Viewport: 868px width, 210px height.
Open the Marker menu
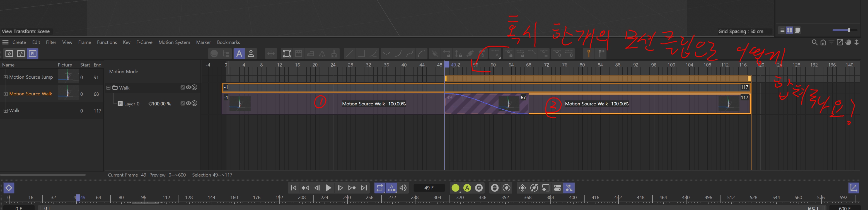[x=204, y=42]
